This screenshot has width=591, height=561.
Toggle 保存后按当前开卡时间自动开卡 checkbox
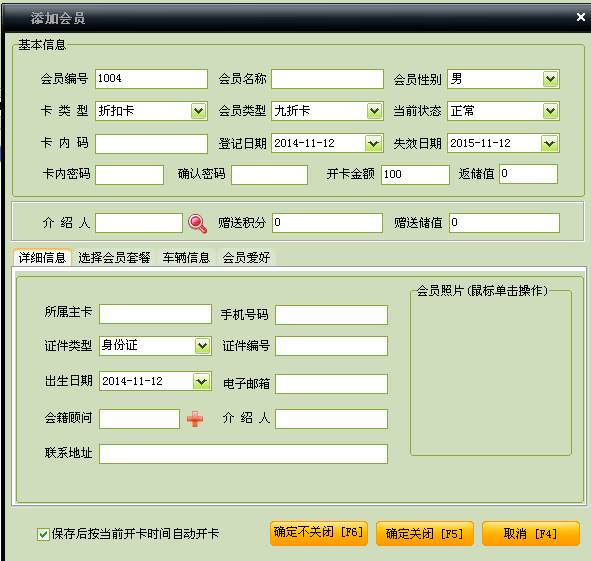click(x=43, y=534)
